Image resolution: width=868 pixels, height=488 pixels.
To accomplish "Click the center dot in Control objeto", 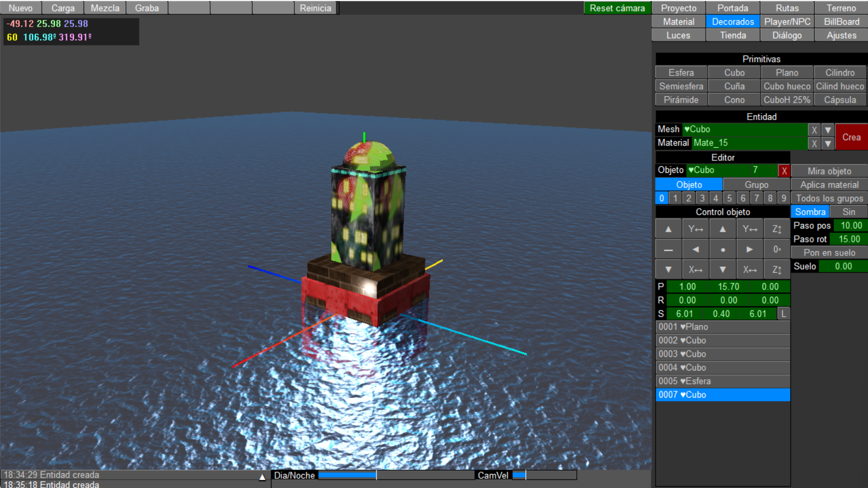I will (x=722, y=249).
